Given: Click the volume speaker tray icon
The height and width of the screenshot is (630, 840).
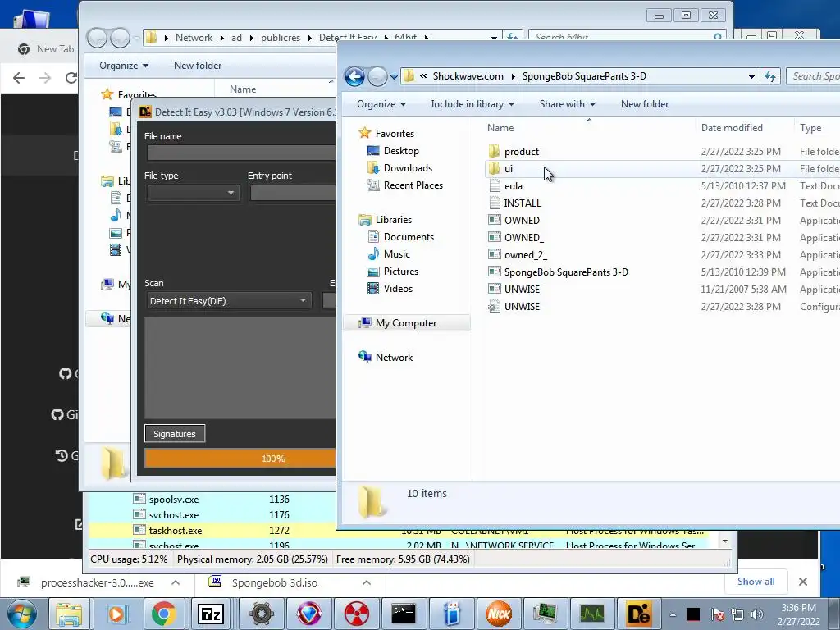Looking at the screenshot, I should point(756,614).
